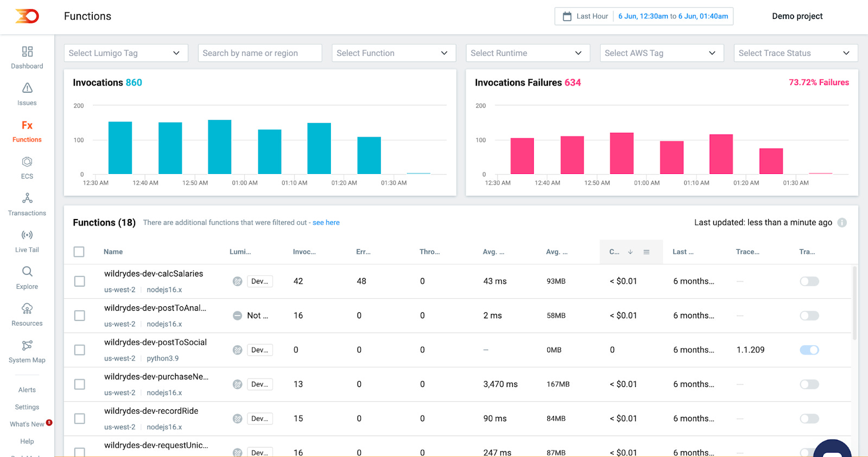
Task: Open the Live Tail icon
Action: click(27, 235)
